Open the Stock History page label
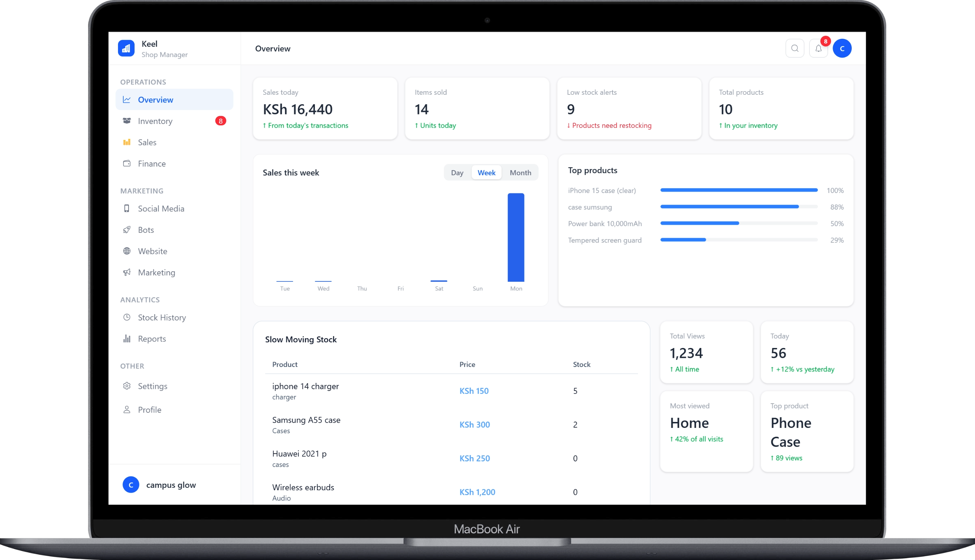975x560 pixels. tap(162, 317)
